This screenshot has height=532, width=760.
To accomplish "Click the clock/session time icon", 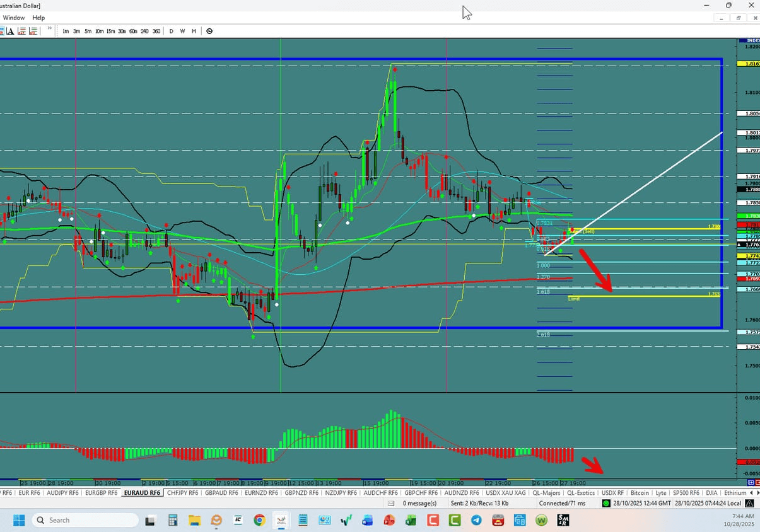I will tap(209, 31).
